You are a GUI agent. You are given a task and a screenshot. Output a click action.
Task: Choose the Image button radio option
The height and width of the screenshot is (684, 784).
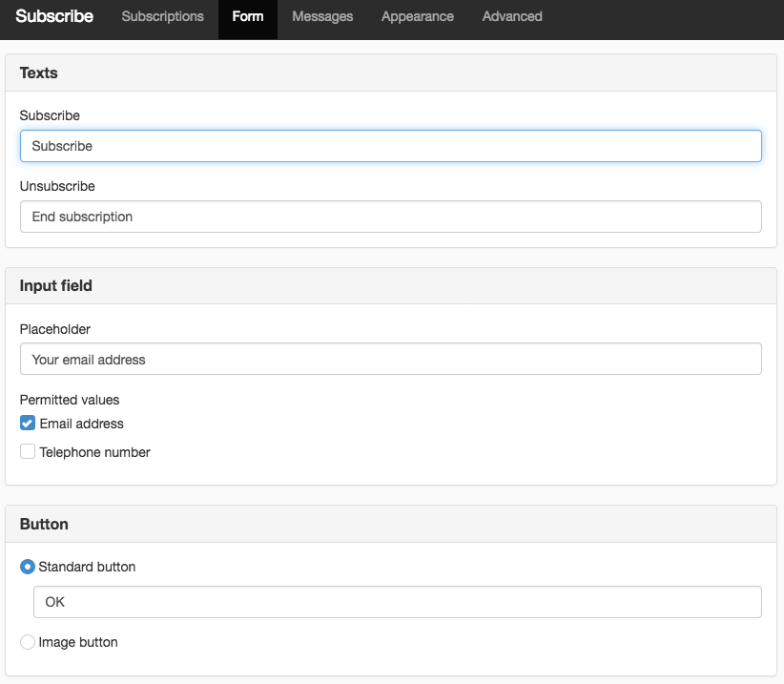tap(28, 642)
